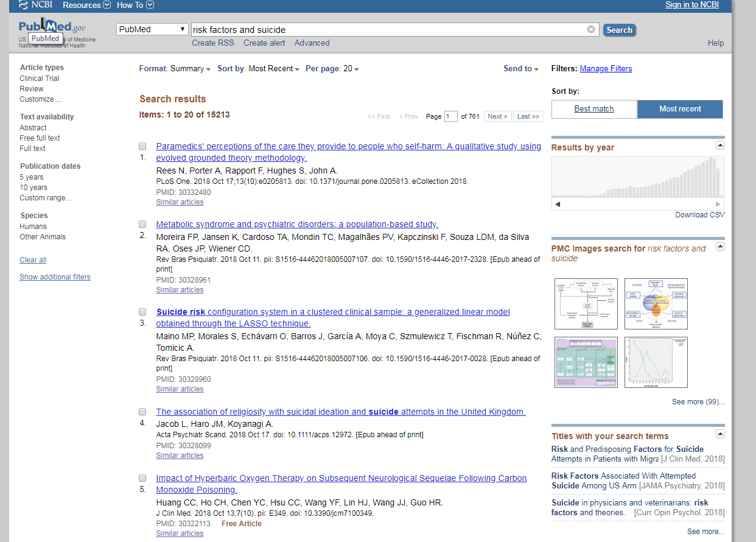Collapse the Results by year panel

[x=720, y=145]
